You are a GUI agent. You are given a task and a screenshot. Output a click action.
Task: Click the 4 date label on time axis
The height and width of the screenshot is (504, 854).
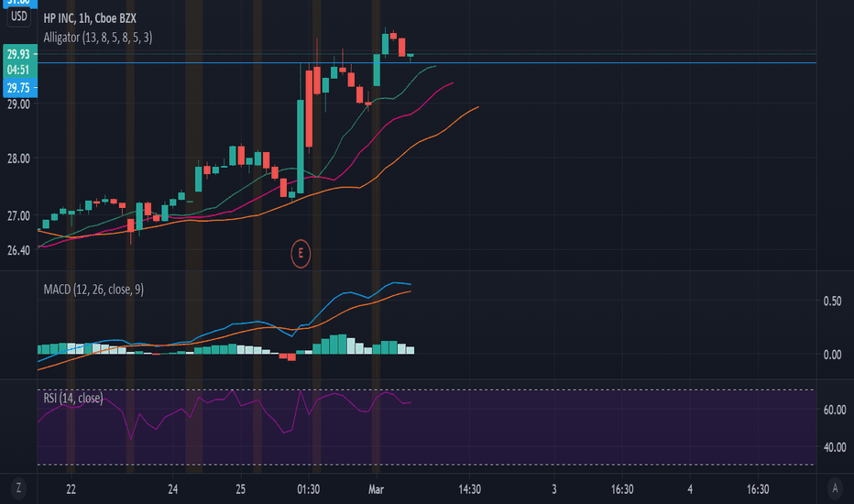click(x=690, y=489)
